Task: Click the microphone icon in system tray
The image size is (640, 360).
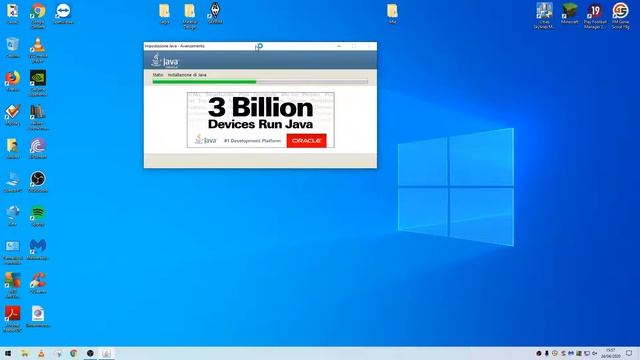Action: (547, 353)
